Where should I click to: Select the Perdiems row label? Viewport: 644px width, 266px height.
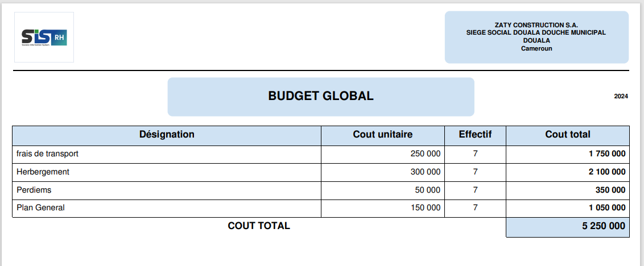pos(34,190)
